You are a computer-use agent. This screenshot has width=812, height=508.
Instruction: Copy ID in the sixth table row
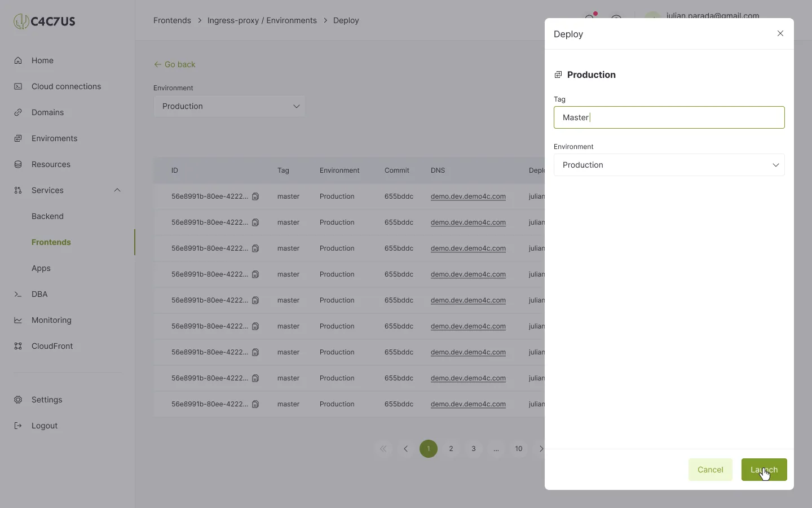tap(255, 326)
